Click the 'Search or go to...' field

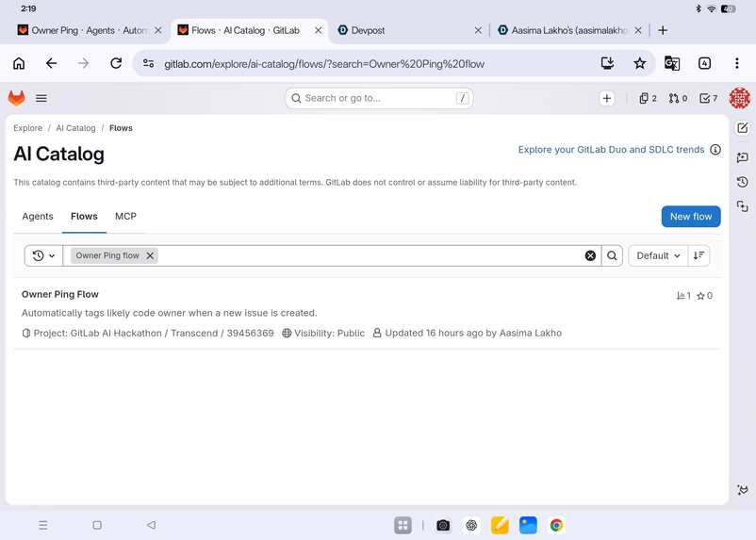379,98
